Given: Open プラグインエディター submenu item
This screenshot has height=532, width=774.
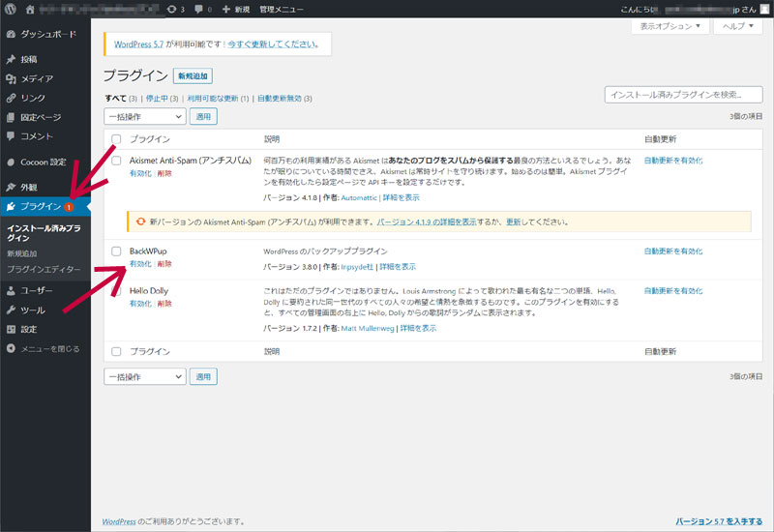Looking at the screenshot, I should coord(44,270).
